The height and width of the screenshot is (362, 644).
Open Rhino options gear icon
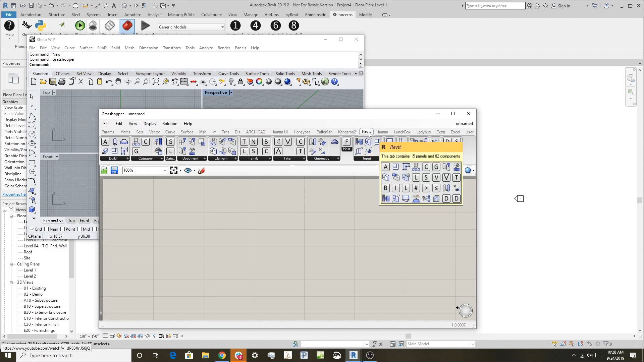pyautogui.click(x=306, y=82)
